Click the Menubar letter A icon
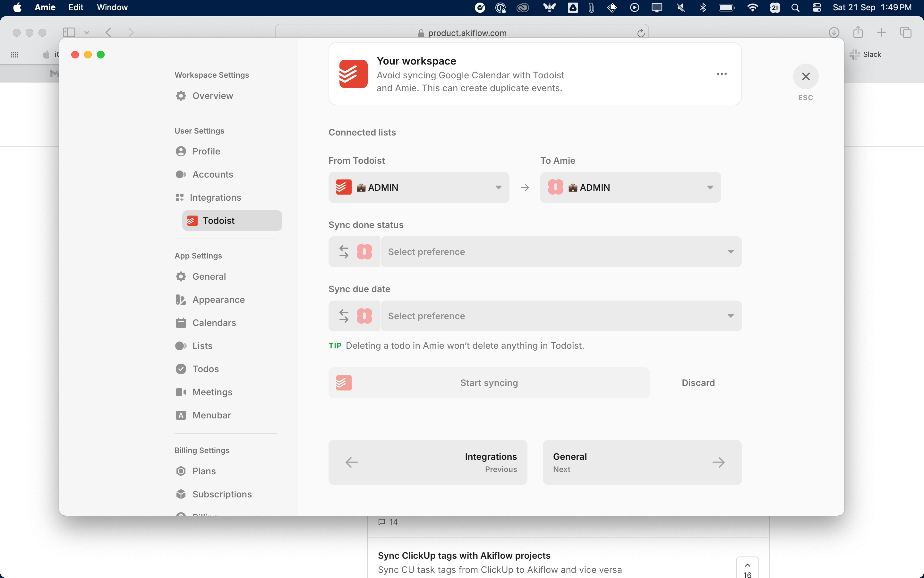 pos(181,415)
